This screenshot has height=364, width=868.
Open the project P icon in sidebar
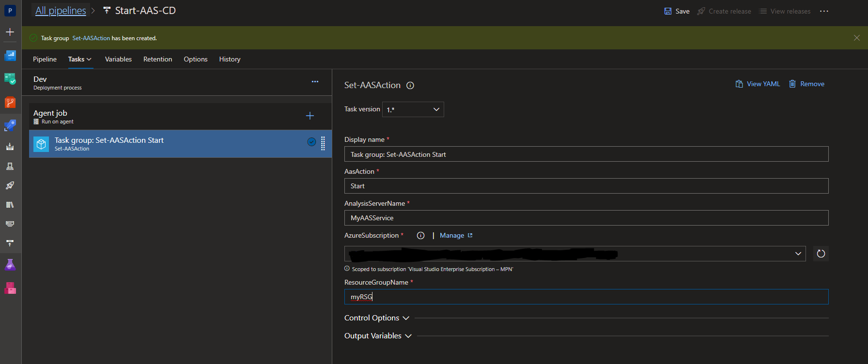10,10
